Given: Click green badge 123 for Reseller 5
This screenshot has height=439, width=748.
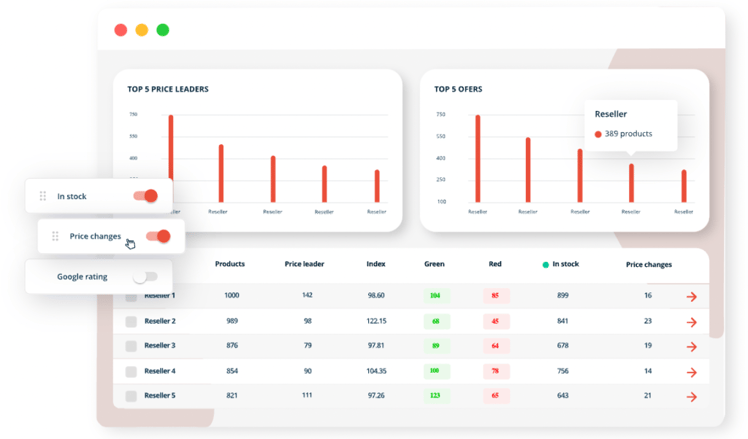Looking at the screenshot, I should tap(436, 396).
